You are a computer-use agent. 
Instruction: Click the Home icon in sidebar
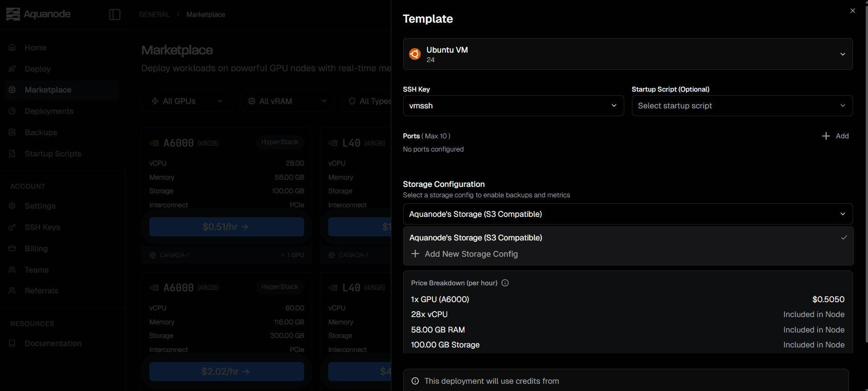12,48
